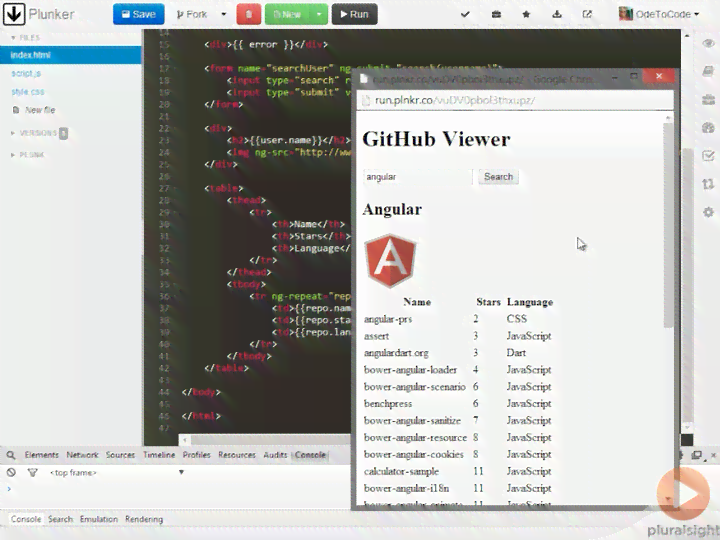Click the console filter funnel icon
The width and height of the screenshot is (720, 540).
click(32, 472)
